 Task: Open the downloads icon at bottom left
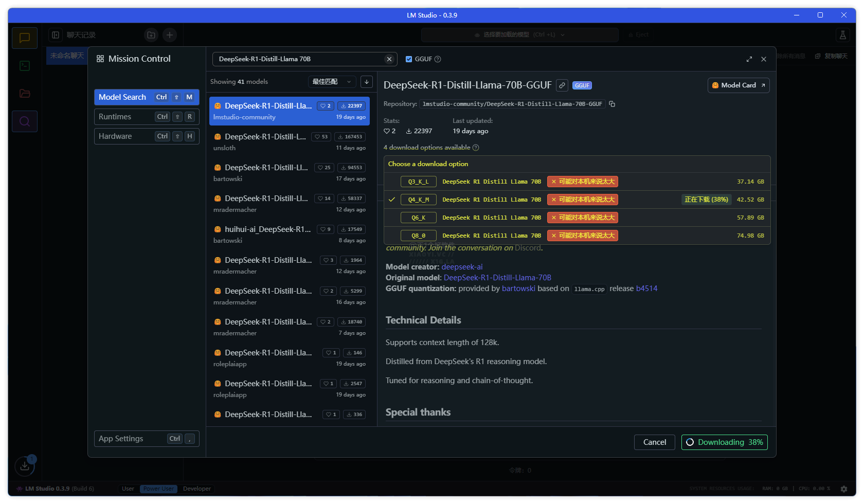click(x=24, y=466)
